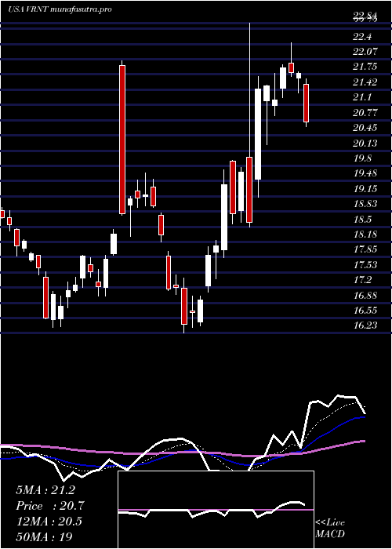The height and width of the screenshot is (549, 392).
Task: Click the 18.5 price axis label
Action: [x=362, y=219]
